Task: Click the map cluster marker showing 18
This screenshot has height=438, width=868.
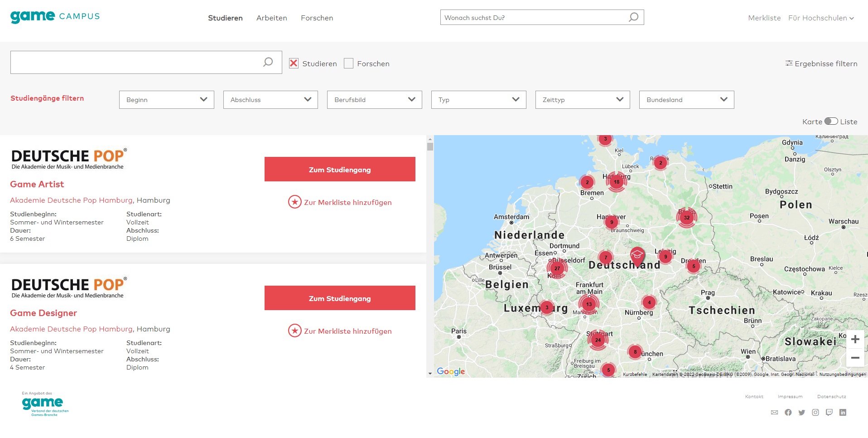Action: 617,182
